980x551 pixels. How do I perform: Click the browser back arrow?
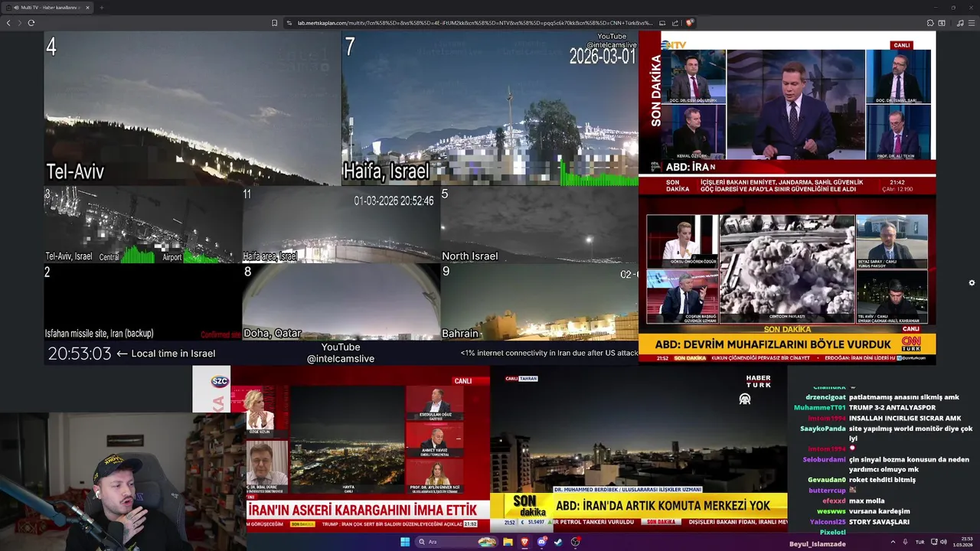point(8,23)
